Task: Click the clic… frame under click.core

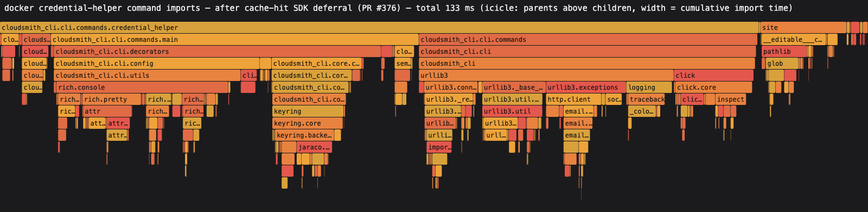Action: 692,99
